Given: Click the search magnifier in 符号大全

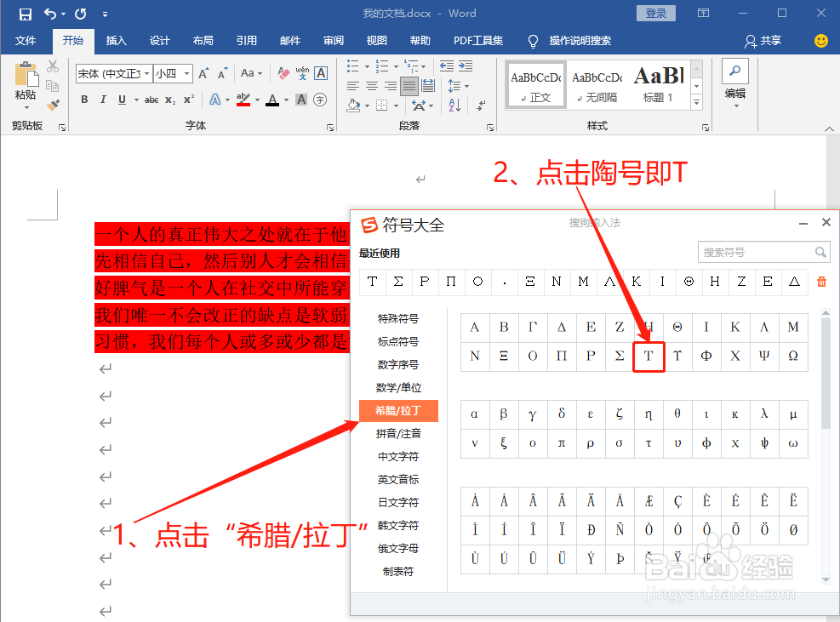Looking at the screenshot, I should click(x=820, y=253).
